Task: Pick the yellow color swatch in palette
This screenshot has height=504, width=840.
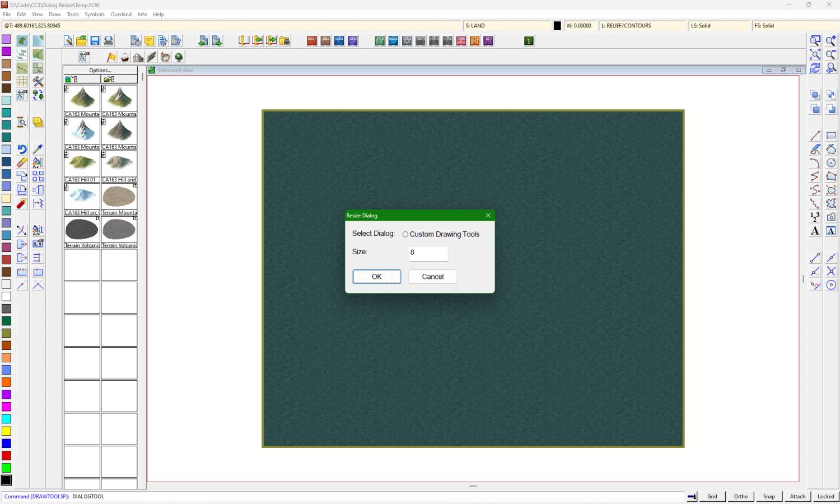Action: coord(6,431)
